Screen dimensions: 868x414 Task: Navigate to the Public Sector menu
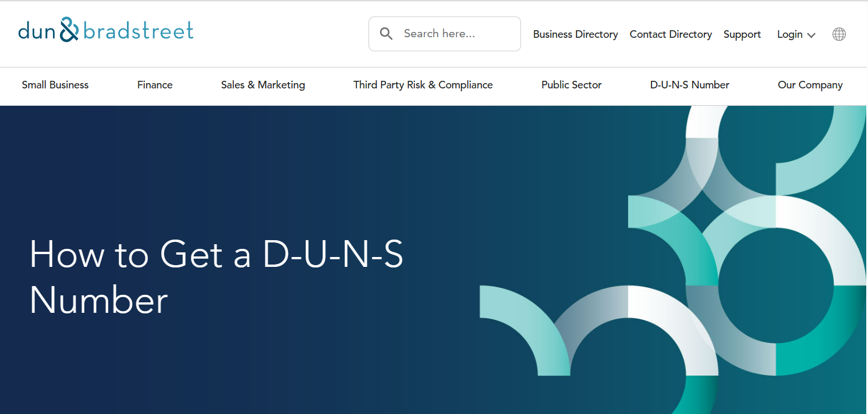pos(571,85)
